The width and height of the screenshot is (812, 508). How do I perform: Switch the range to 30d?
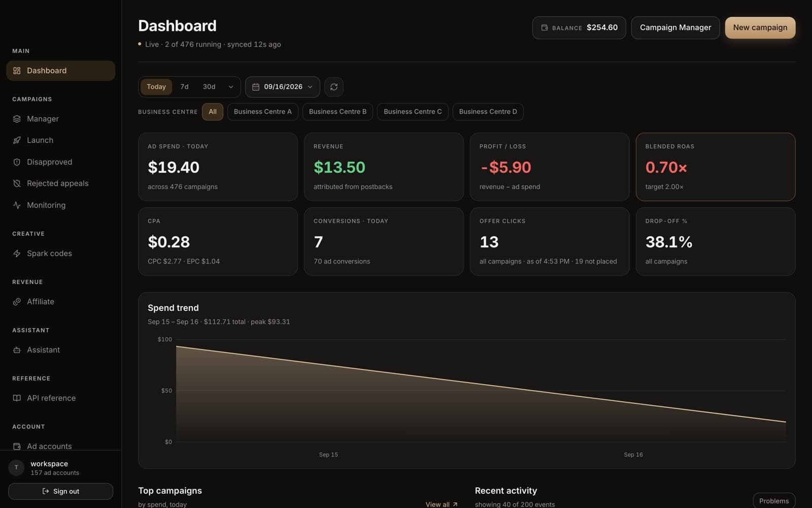coord(209,87)
